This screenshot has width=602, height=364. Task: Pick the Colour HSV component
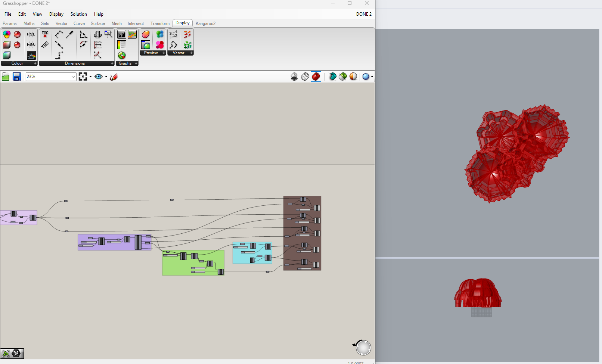tap(31, 45)
